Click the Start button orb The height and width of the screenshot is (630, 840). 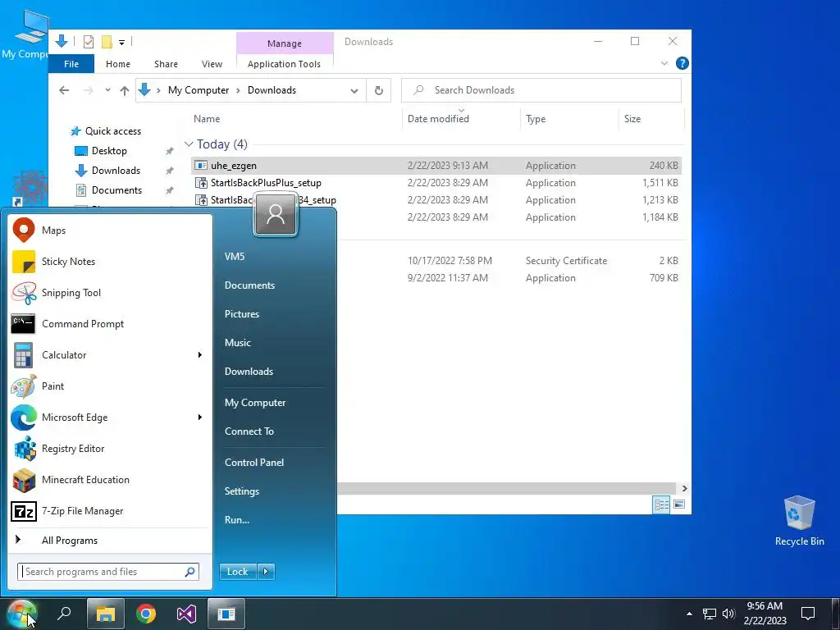(x=21, y=614)
